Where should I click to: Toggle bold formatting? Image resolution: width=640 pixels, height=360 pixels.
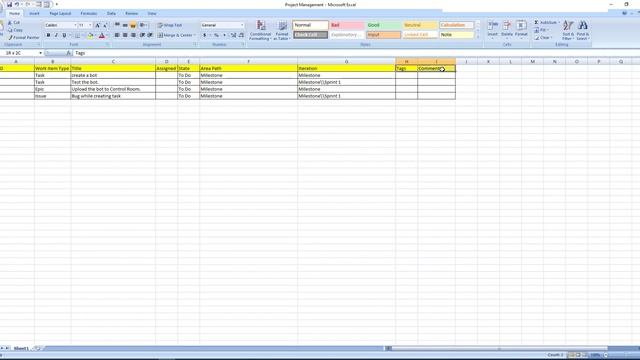[48, 35]
